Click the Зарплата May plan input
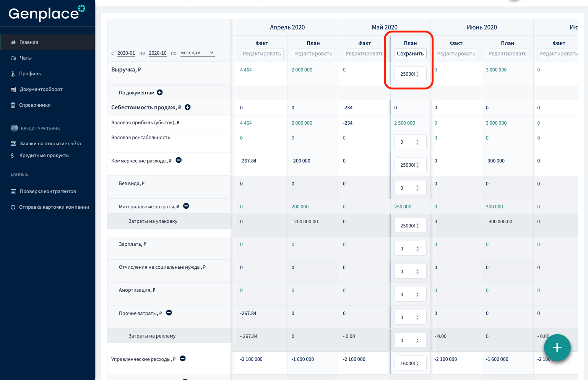The height and width of the screenshot is (380, 588). pos(410,248)
